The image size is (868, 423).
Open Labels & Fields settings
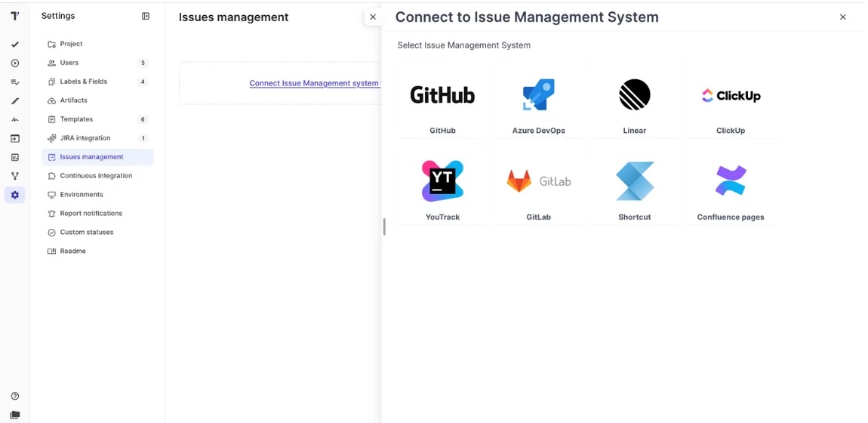98,82
